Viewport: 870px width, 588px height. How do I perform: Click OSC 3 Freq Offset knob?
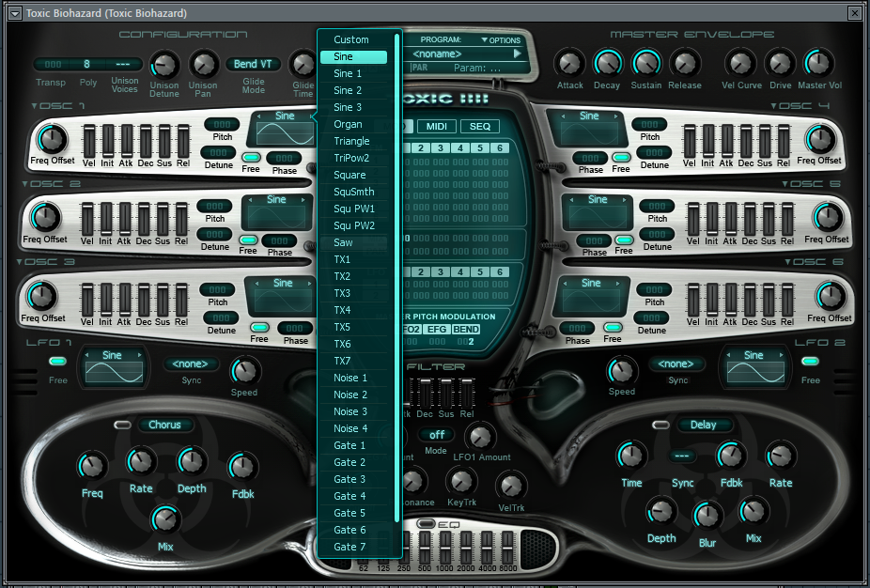point(42,296)
